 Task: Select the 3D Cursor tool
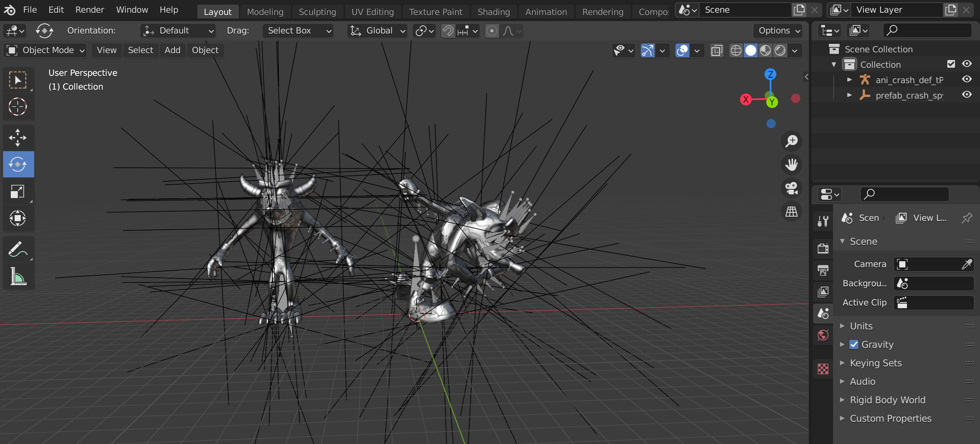(18, 107)
